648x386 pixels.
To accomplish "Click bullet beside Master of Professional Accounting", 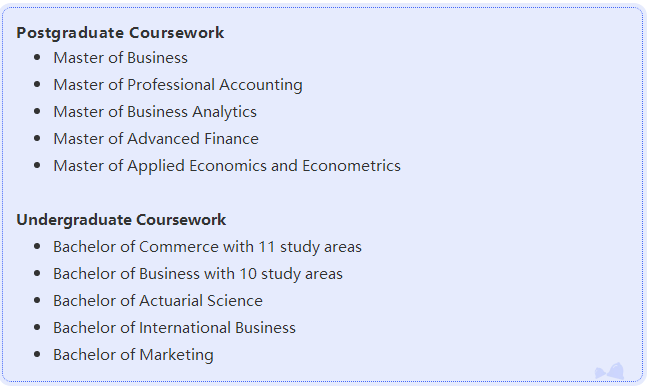I will (37, 84).
